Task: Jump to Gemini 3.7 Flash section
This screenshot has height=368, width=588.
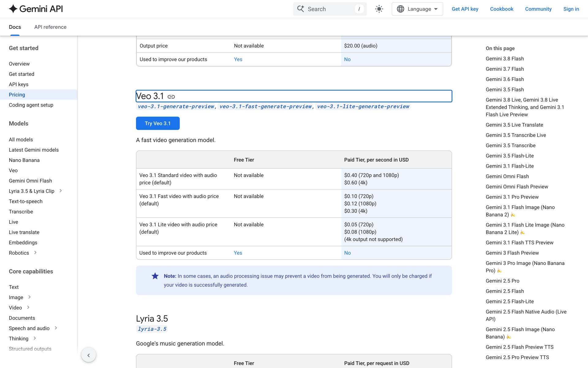Action: pyautogui.click(x=505, y=69)
